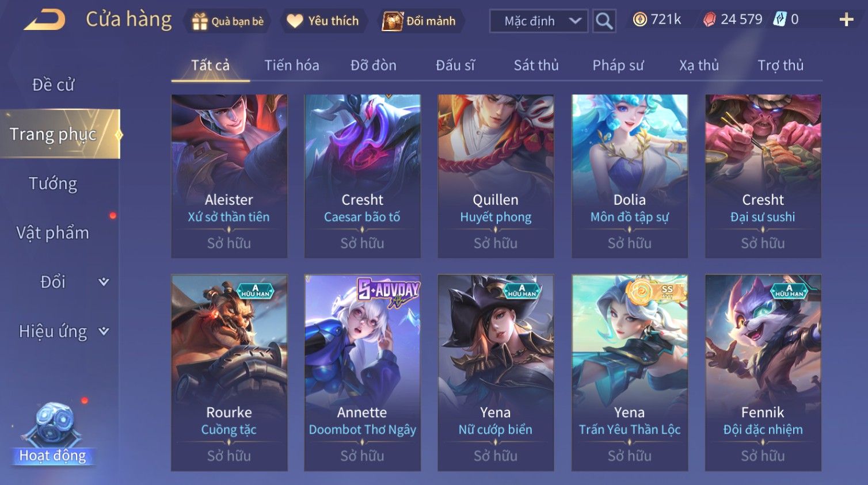Screen dimensions: 868x485
Task: Open the Mặc định sort dropdown
Action: [x=539, y=21]
